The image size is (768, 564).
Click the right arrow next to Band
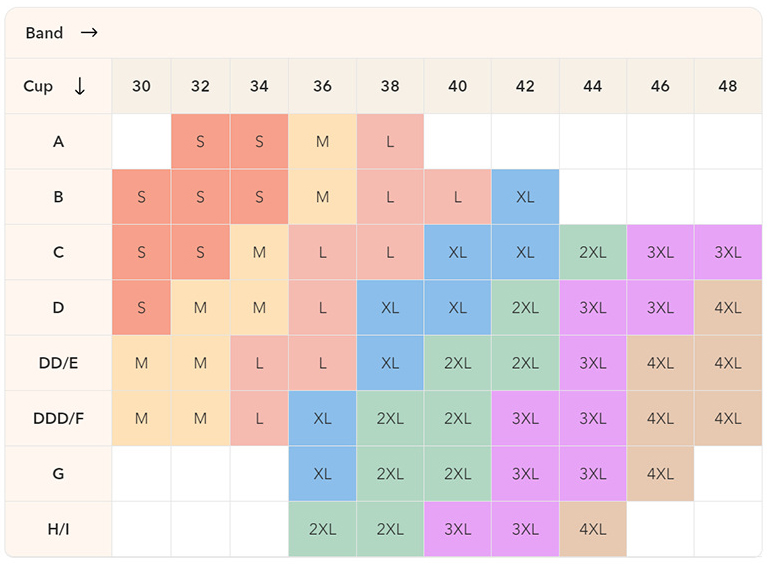[x=89, y=33]
